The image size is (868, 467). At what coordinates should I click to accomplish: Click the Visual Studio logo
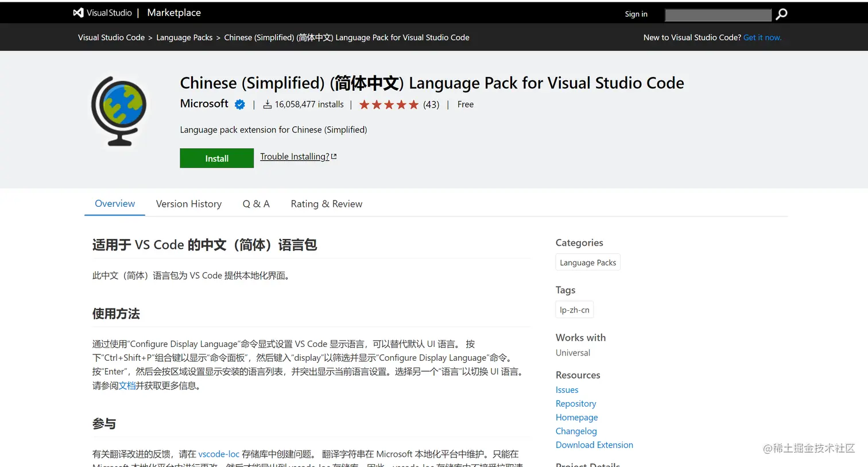[x=102, y=13]
